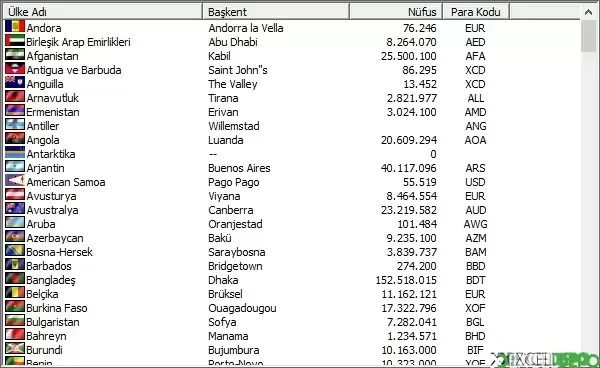Click the Angola flag icon
Image resolution: width=600 pixels, height=368 pixels.
point(15,139)
